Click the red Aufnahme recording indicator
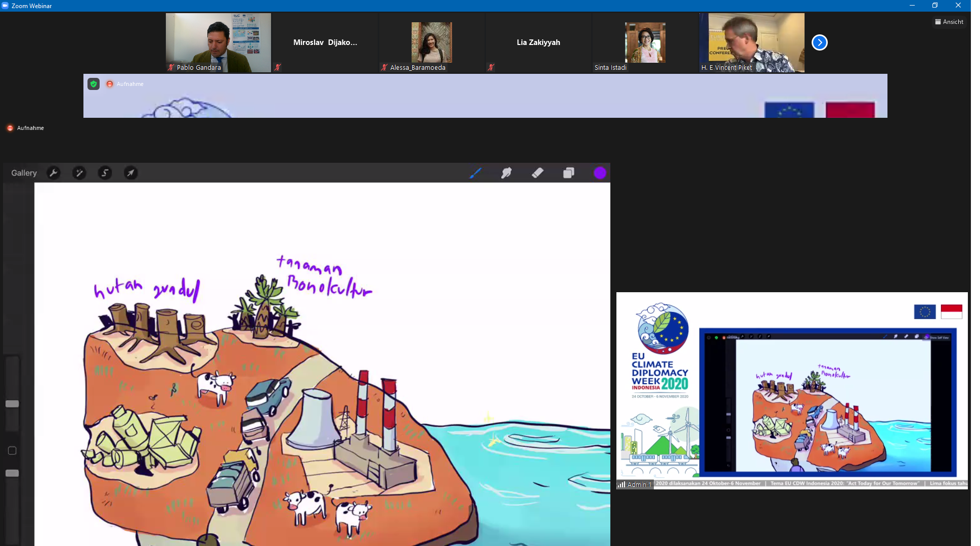Viewport: 980px width, 546px height. tap(10, 128)
